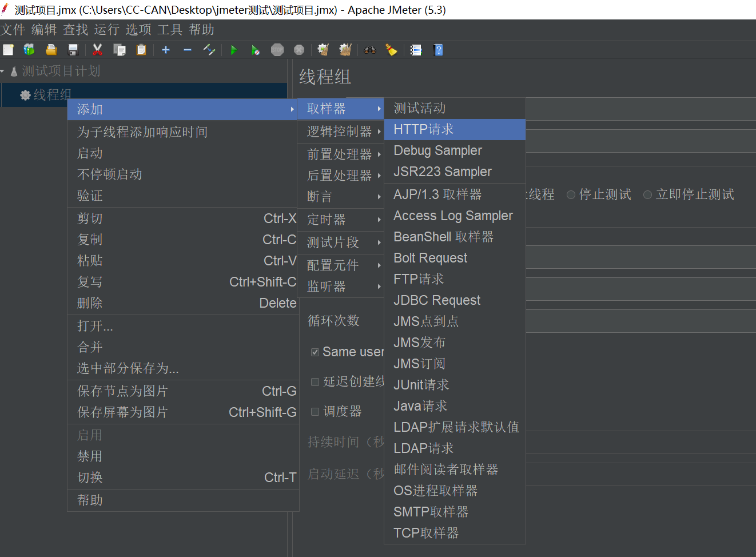This screenshot has width=756, height=557.
Task: Click the Reset search broom icon
Action: tap(391, 50)
